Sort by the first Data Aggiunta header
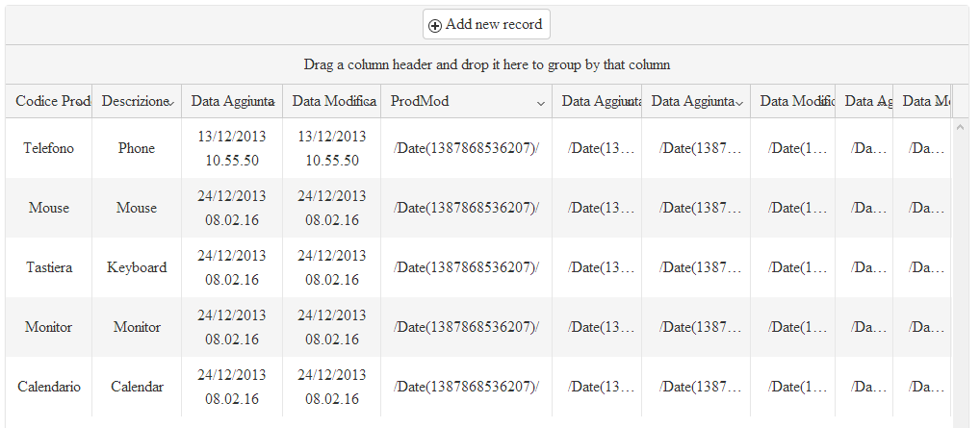The width and height of the screenshot is (980, 428). [x=231, y=101]
